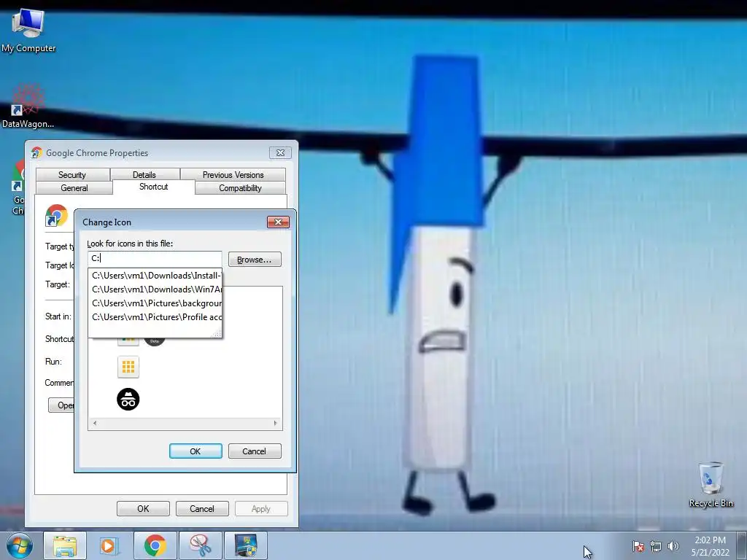This screenshot has width=747, height=560.
Task: Open the Action Center flag icon
Action: point(638,546)
